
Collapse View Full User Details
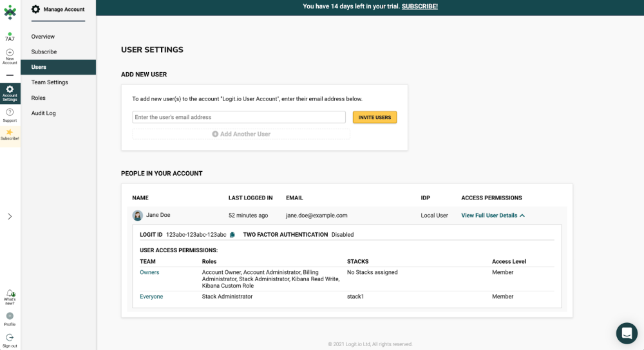[493, 216]
